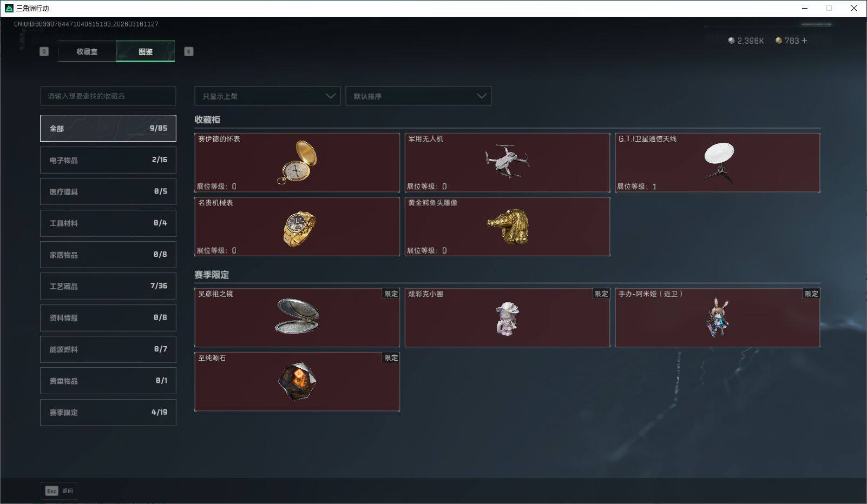Click the plus icon beside 783 currency
The image size is (867, 504).
click(804, 41)
